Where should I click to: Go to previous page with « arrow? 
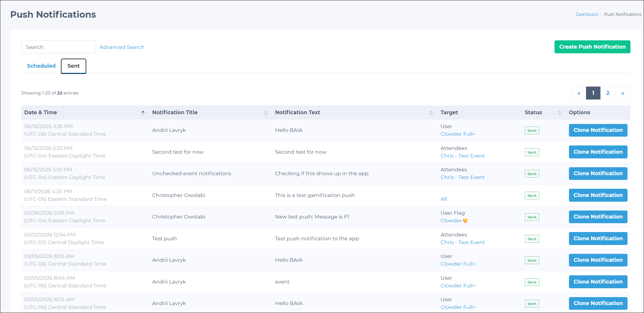point(579,93)
